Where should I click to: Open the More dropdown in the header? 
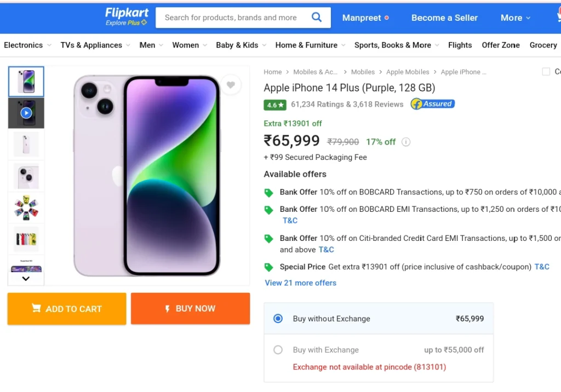(x=515, y=18)
